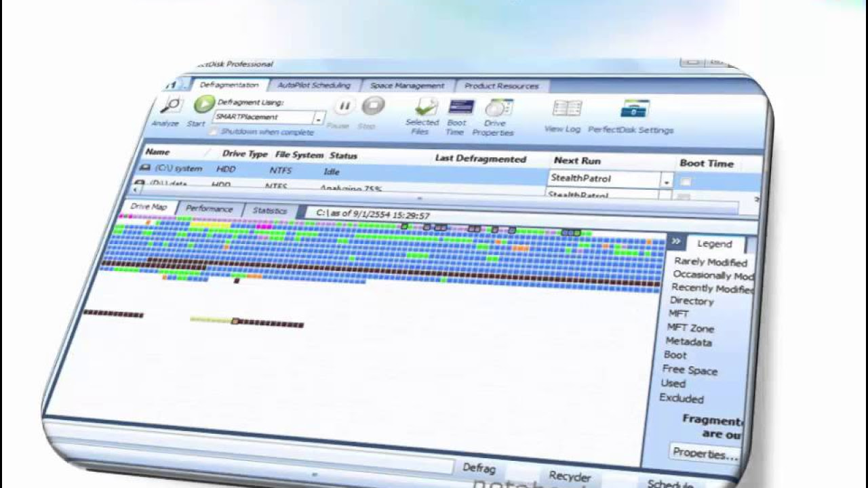Click the Next Run column header

(x=577, y=161)
